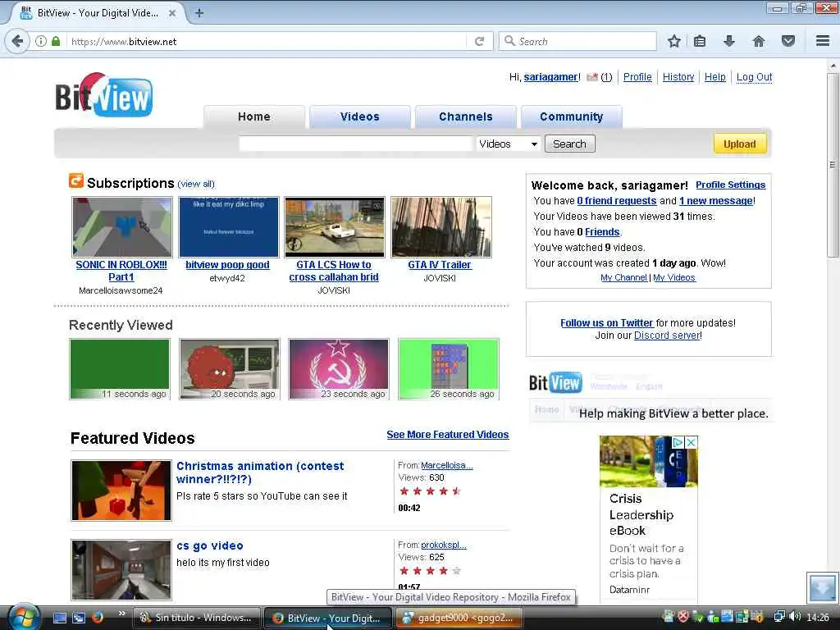Open the Discord server link

(x=667, y=336)
